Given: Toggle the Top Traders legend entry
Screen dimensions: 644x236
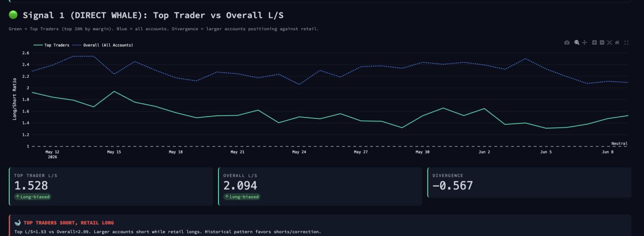Looking at the screenshot, I should 52,45.
